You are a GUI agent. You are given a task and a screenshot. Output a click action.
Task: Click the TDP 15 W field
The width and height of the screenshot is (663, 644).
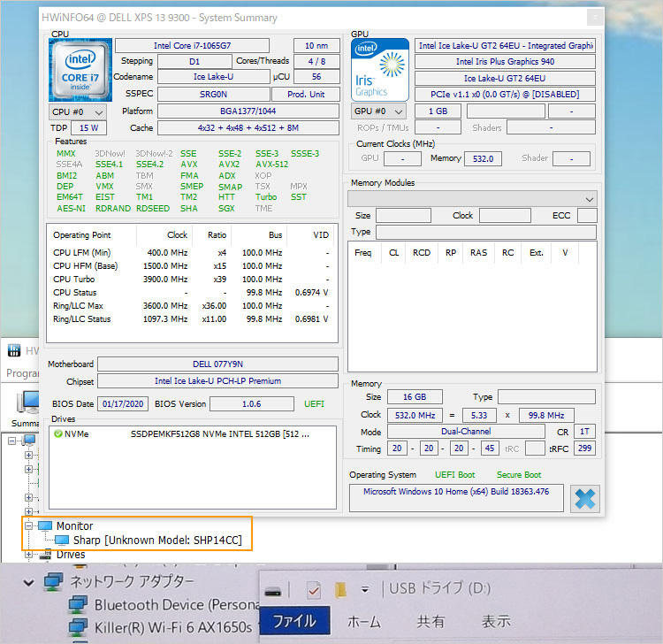point(88,127)
